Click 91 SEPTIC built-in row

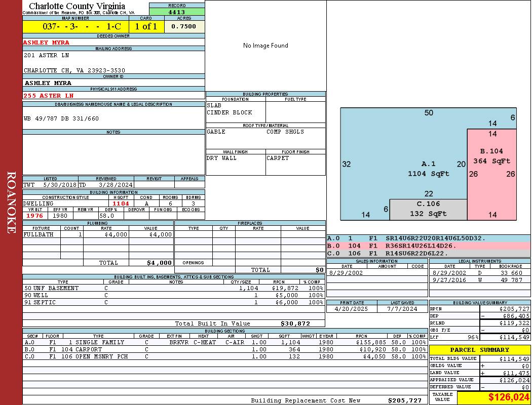tap(174, 303)
